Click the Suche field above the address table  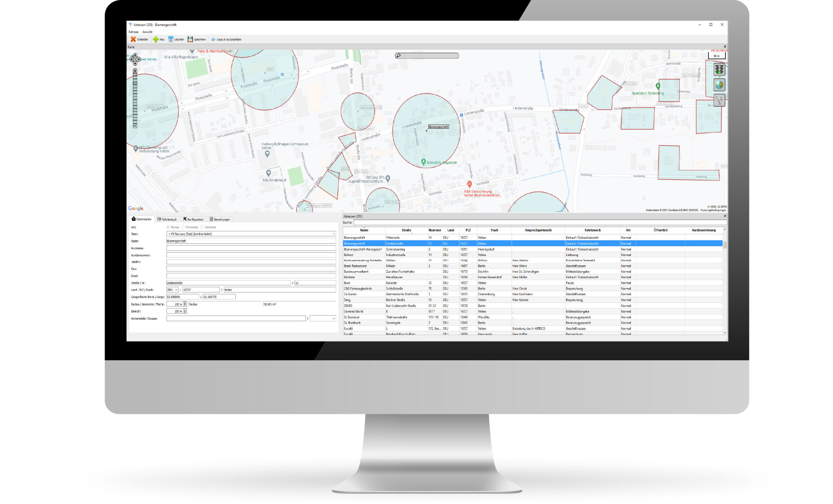coord(539,223)
